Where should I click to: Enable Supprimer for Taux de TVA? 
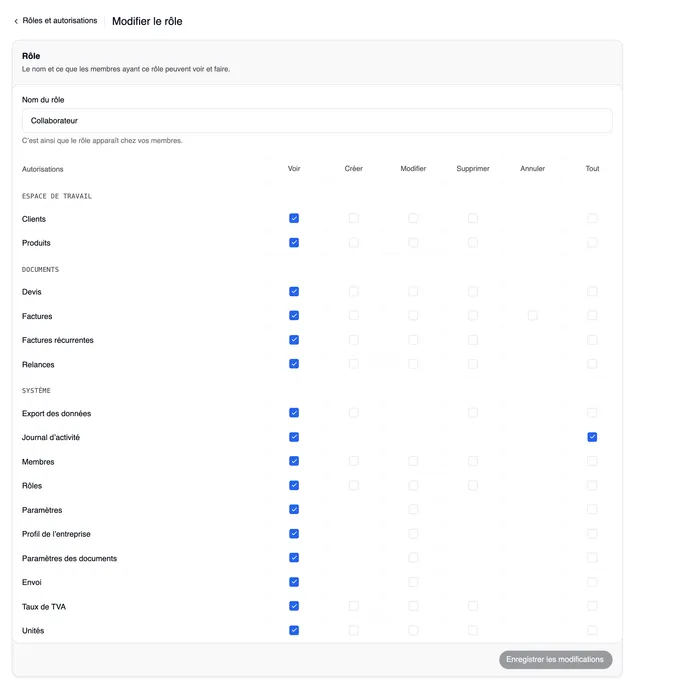pyautogui.click(x=473, y=606)
